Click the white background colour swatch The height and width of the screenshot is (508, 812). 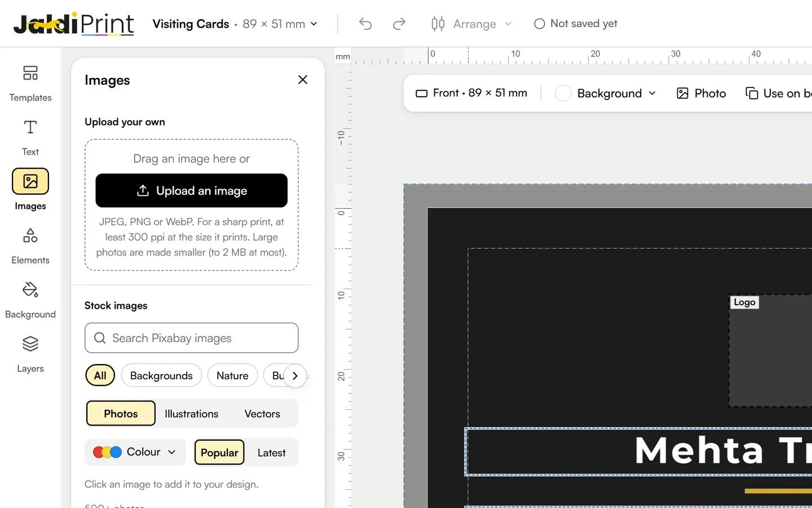point(563,93)
